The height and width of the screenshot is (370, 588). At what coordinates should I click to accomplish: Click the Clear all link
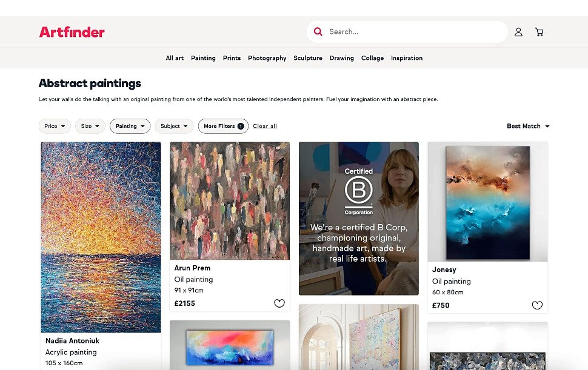coord(265,126)
